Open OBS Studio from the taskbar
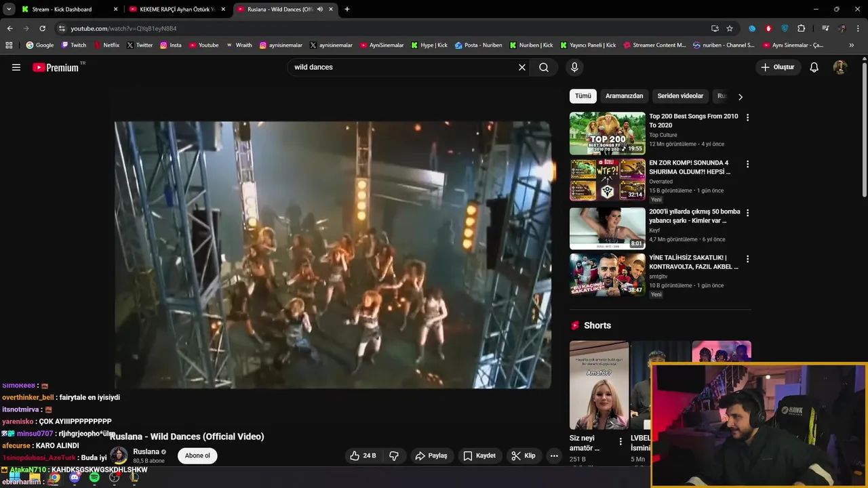Viewport: 868px width, 488px height. pyautogui.click(x=115, y=478)
